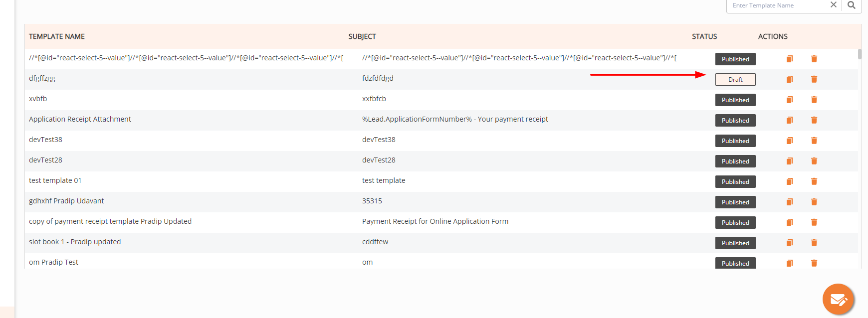Click Published status of devTest38
The image size is (868, 318).
pos(735,141)
